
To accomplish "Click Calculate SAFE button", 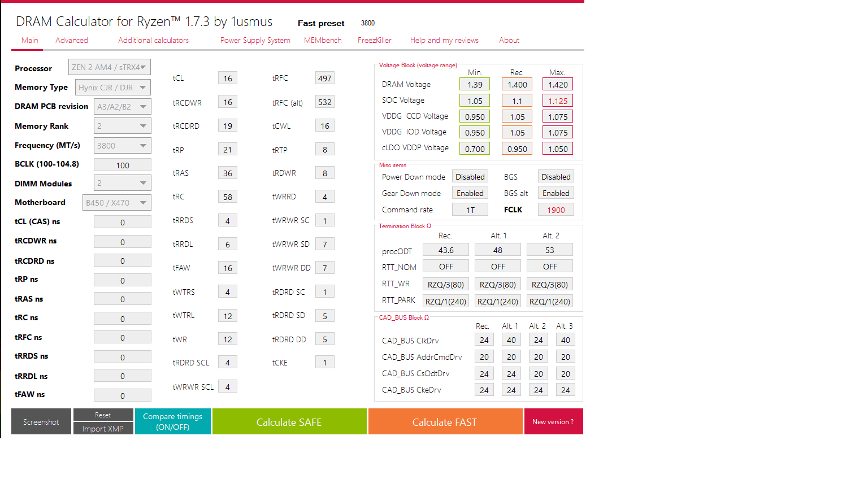I will point(289,421).
